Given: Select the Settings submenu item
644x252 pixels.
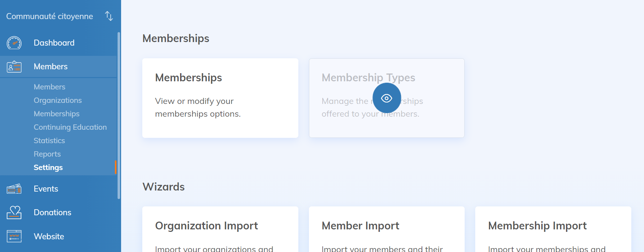Looking at the screenshot, I should coord(48,168).
